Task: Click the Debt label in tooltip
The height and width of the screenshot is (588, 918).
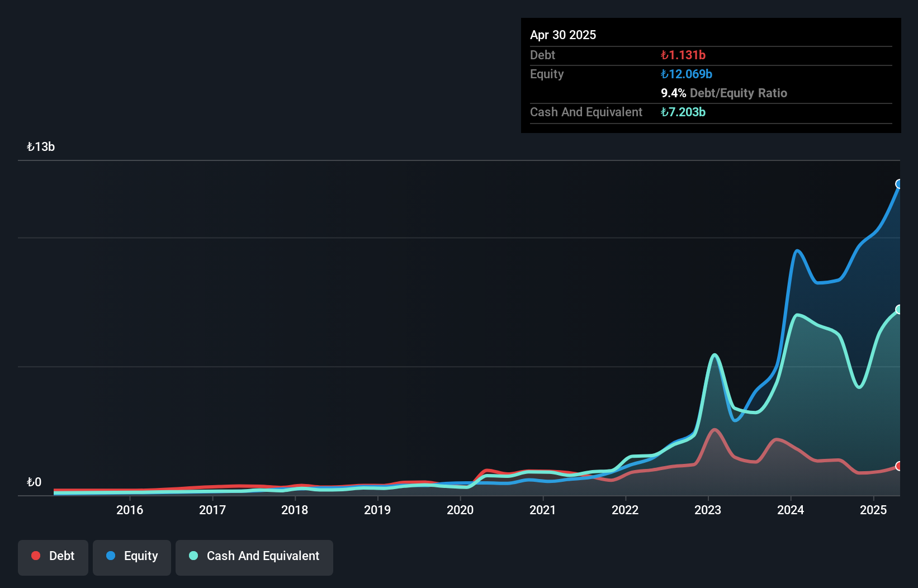Action: click(x=542, y=55)
